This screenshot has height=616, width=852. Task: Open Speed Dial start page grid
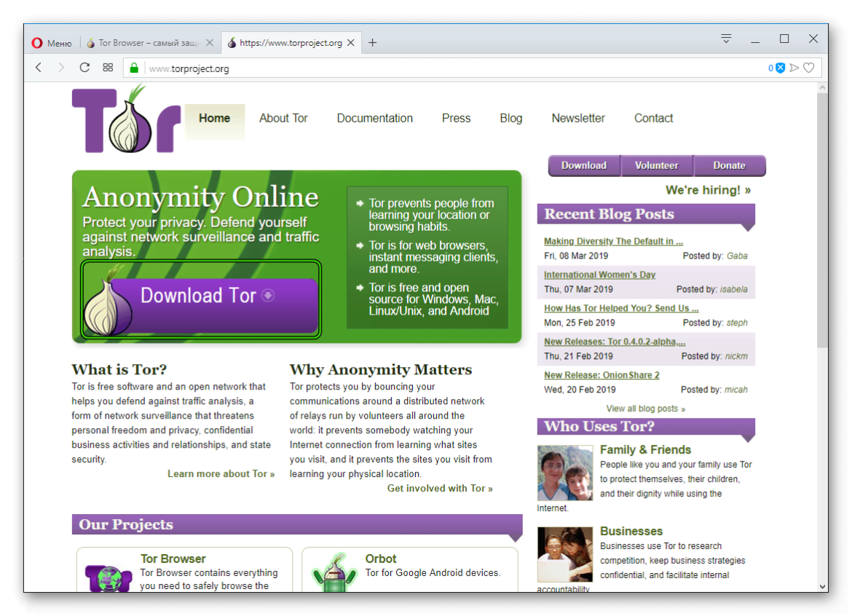(108, 68)
